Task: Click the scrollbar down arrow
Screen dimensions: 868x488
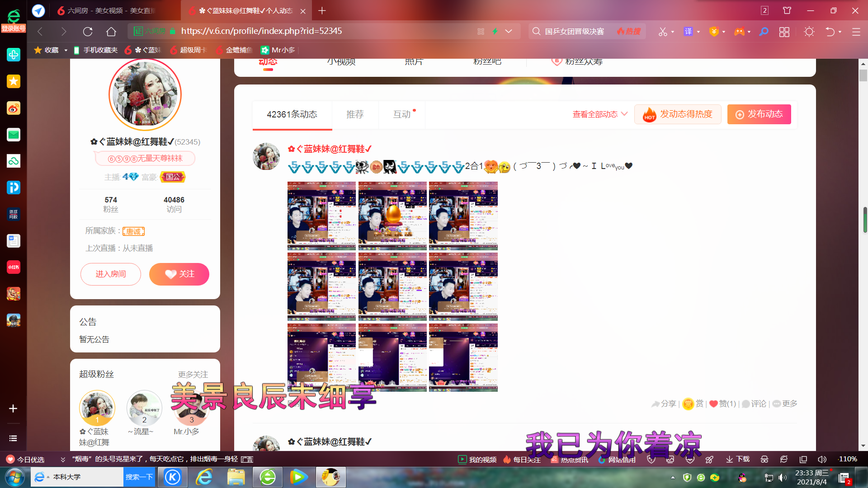Action: [863, 446]
